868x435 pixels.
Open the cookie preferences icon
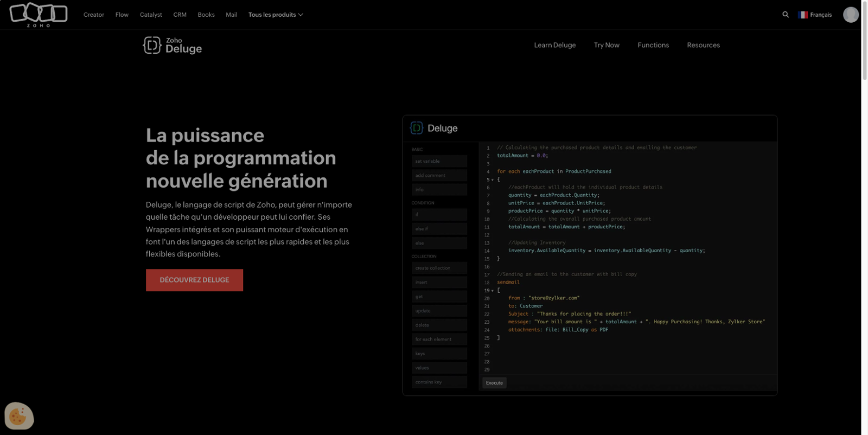pos(19,416)
